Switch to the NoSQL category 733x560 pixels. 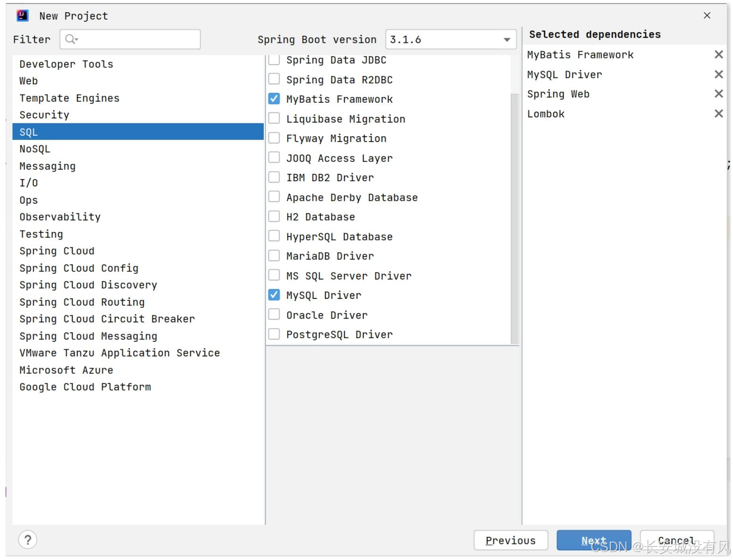138,149
